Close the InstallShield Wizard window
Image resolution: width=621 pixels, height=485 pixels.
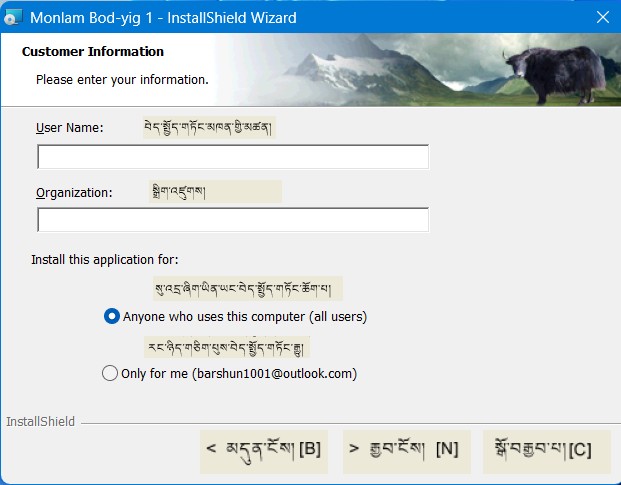(603, 17)
